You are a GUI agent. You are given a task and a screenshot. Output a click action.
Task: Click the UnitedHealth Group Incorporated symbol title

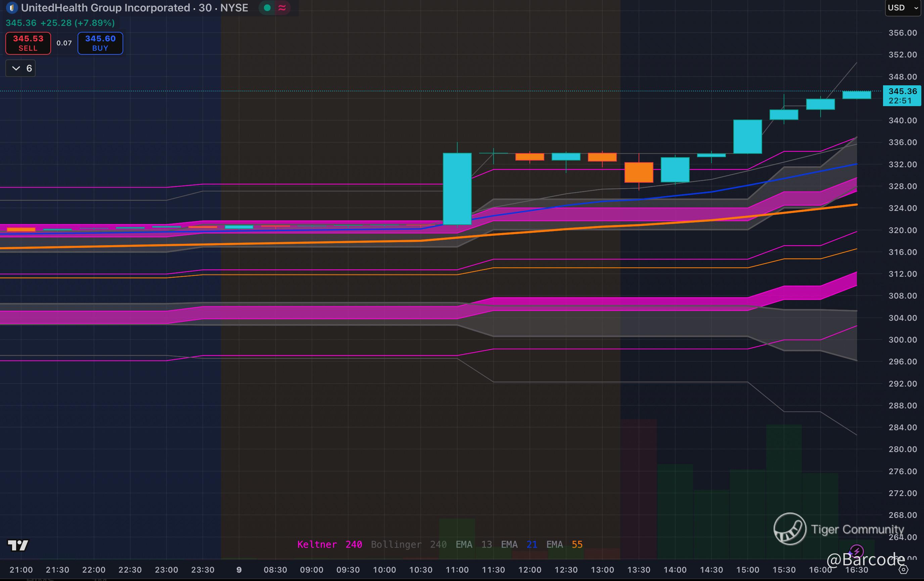105,8
